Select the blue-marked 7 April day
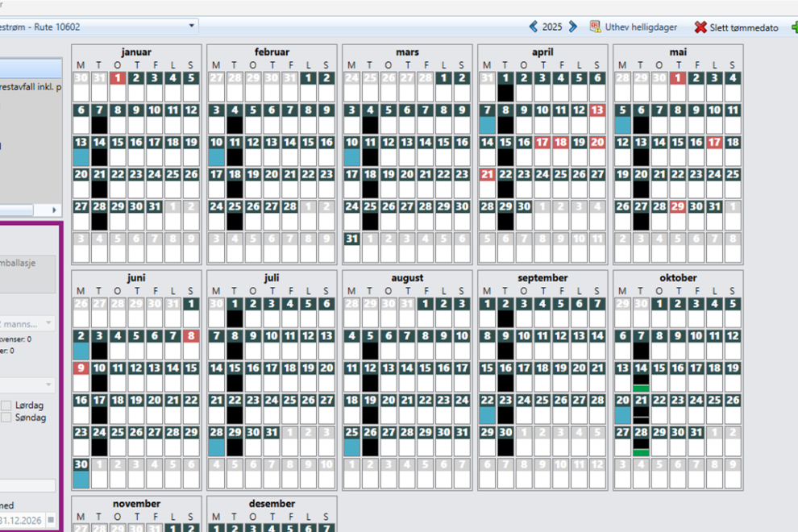The image size is (798, 532). click(487, 118)
